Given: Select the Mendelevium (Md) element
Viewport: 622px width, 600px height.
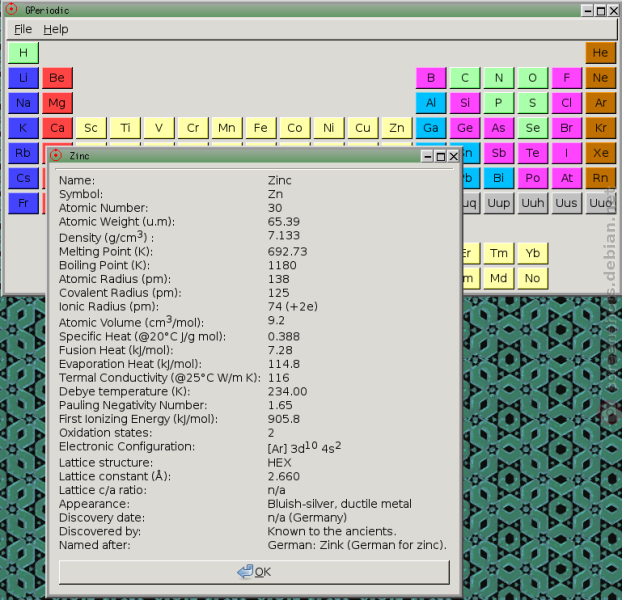Looking at the screenshot, I should click(499, 278).
